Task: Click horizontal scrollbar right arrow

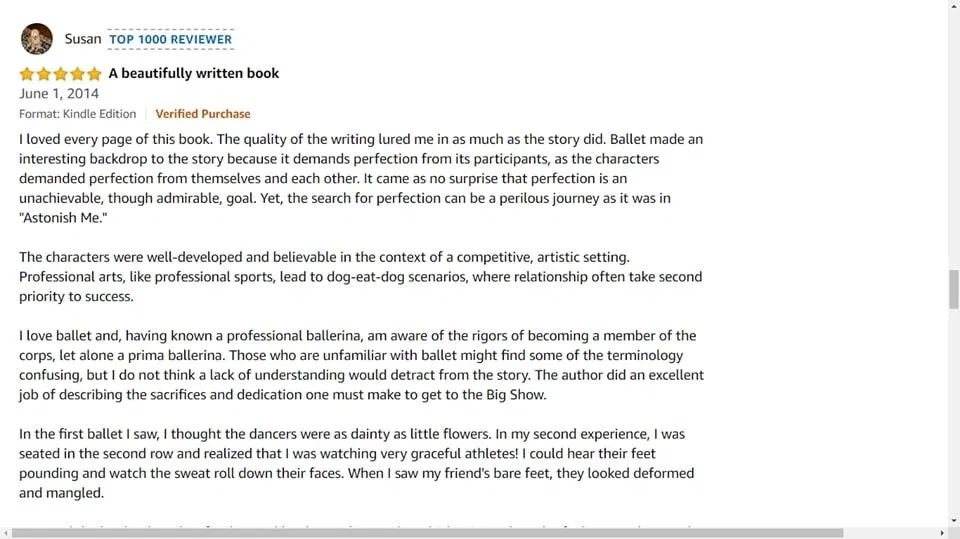Action: pos(942,533)
